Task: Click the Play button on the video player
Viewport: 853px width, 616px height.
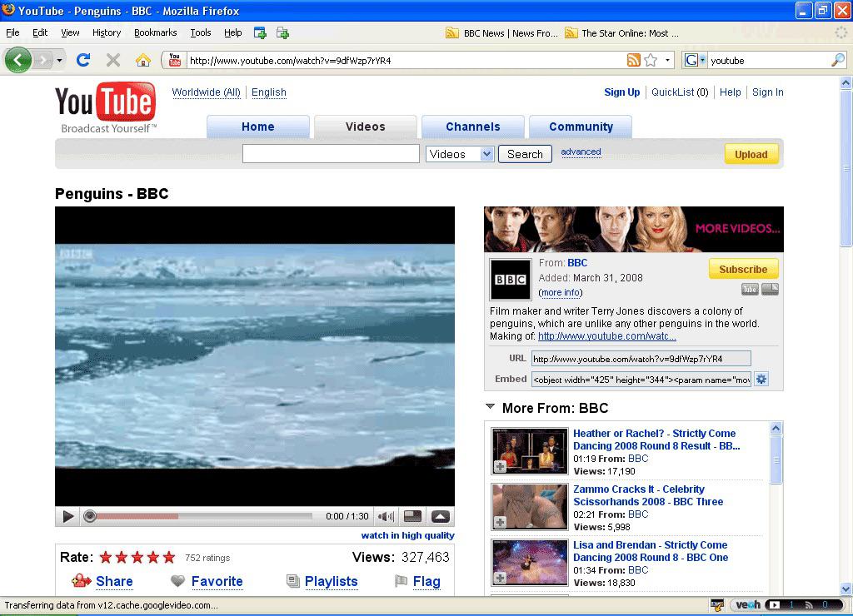Action: click(x=67, y=516)
